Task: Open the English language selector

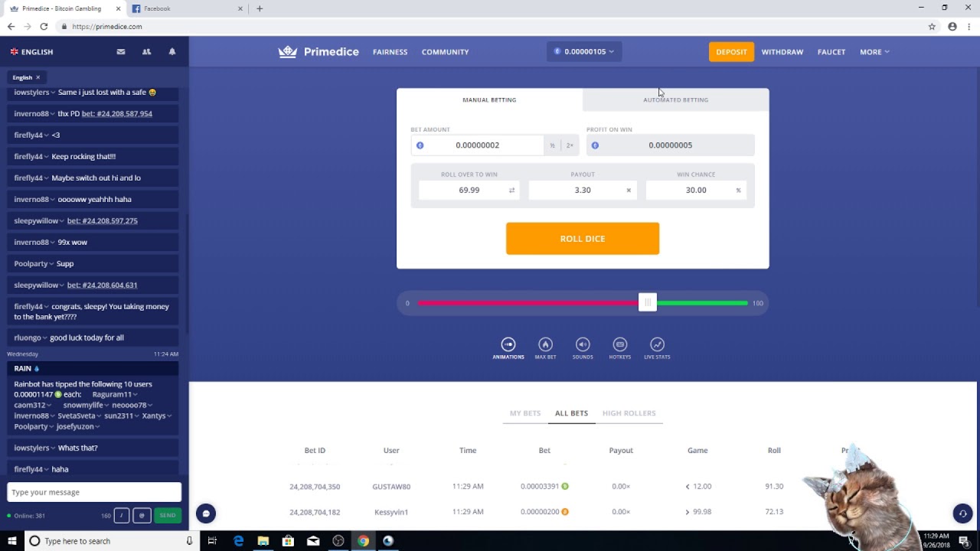Action: tap(31, 52)
